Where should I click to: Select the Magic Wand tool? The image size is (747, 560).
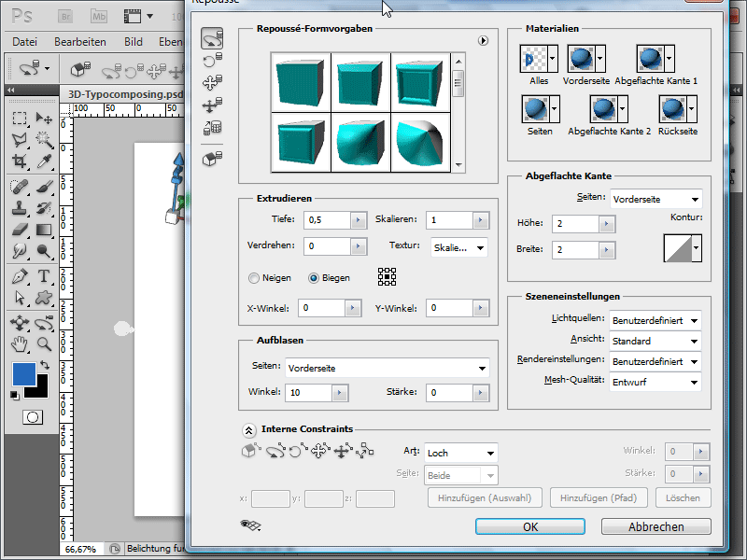point(44,139)
